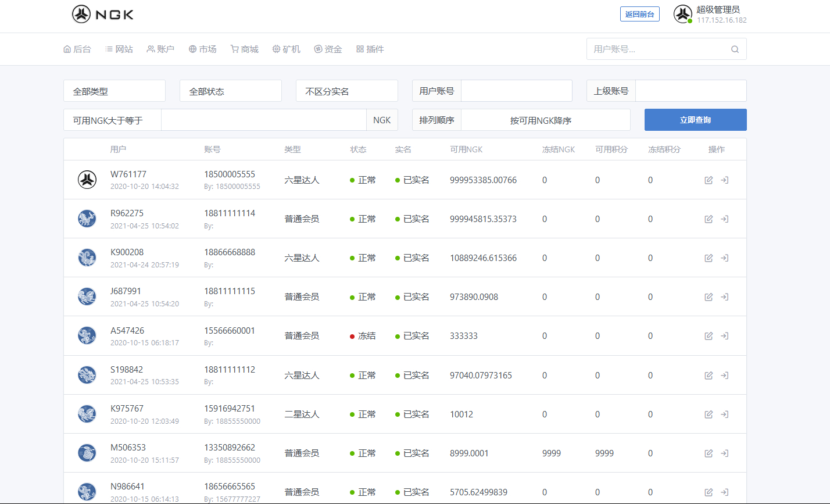Click the search magnifier icon in top bar
830x504 pixels.
point(735,49)
